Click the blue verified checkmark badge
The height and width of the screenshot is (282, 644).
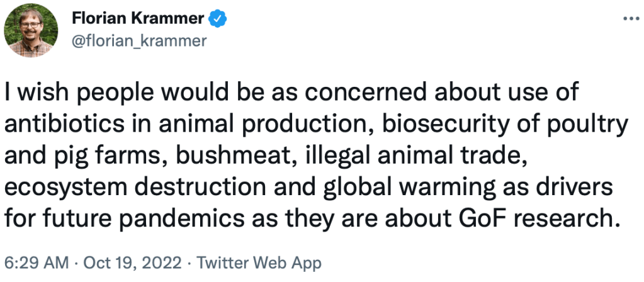click(217, 19)
